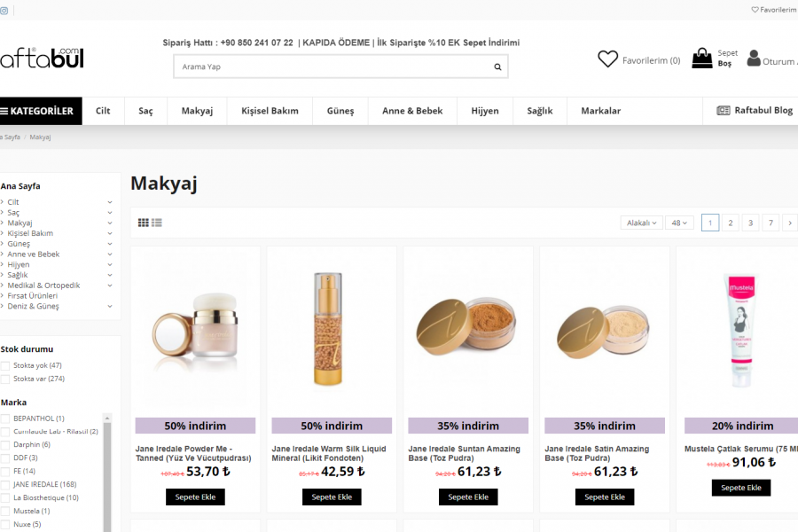
Task: Click the Arama Yap search field
Action: 332,66
